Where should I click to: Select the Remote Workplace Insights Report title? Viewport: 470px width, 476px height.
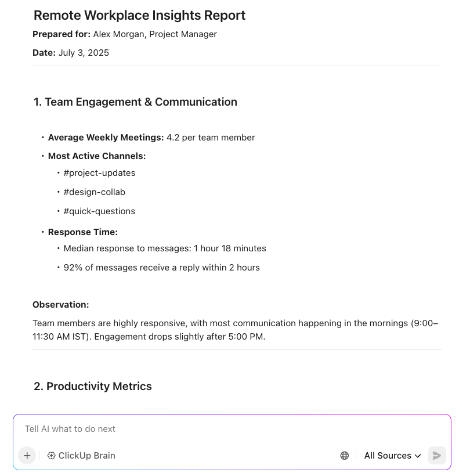click(139, 15)
